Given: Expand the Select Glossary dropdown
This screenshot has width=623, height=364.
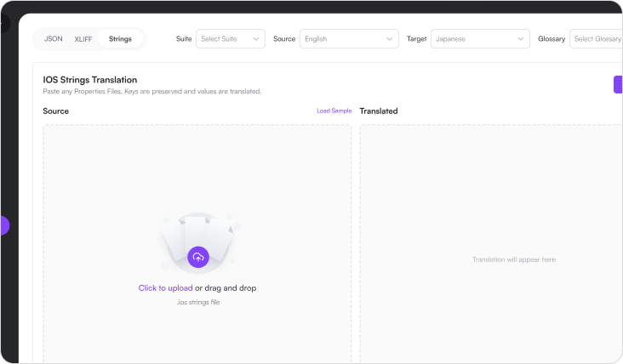Looking at the screenshot, I should pos(596,39).
